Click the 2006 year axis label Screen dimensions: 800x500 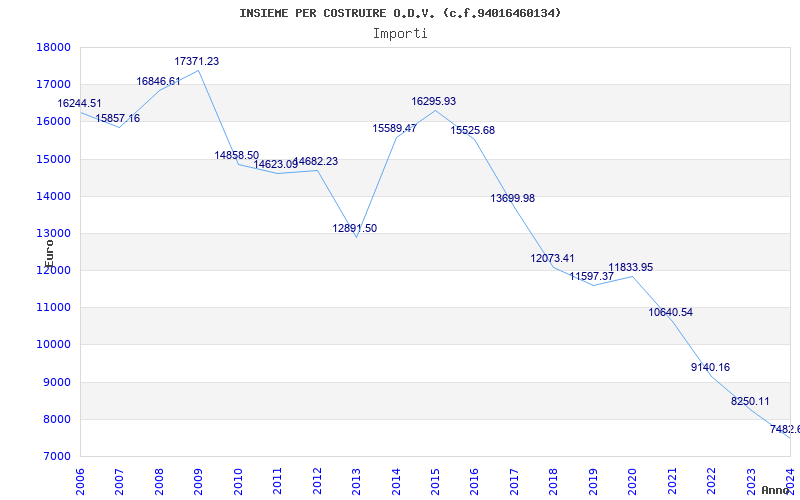[x=80, y=482]
